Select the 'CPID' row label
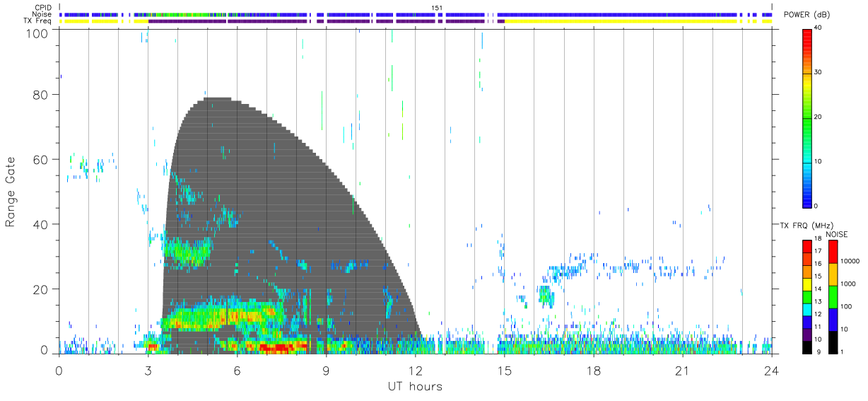Viewport: 868px width, 401px height. point(43,7)
